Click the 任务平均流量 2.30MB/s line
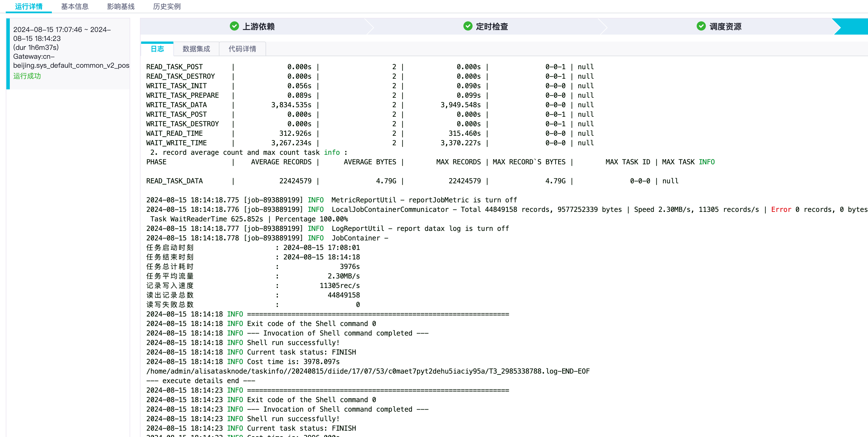 pos(253,276)
